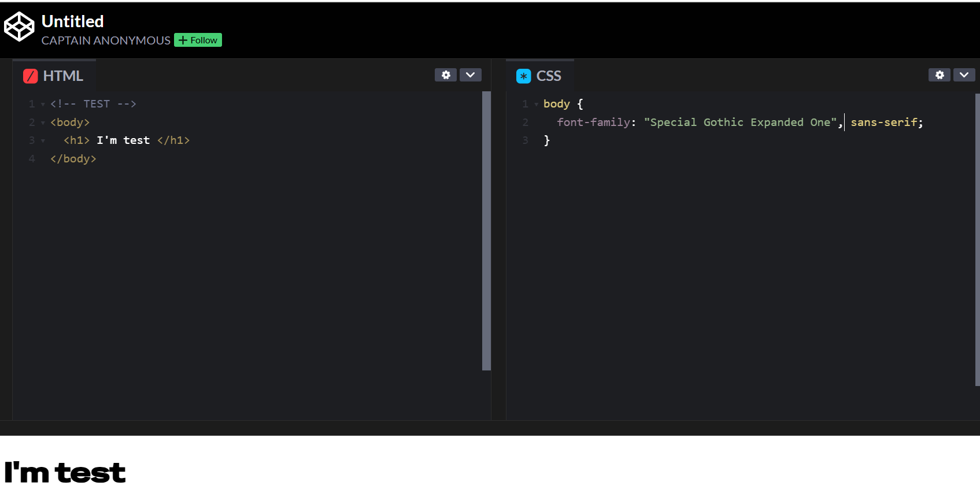Open HTML editor settings gear

(446, 75)
